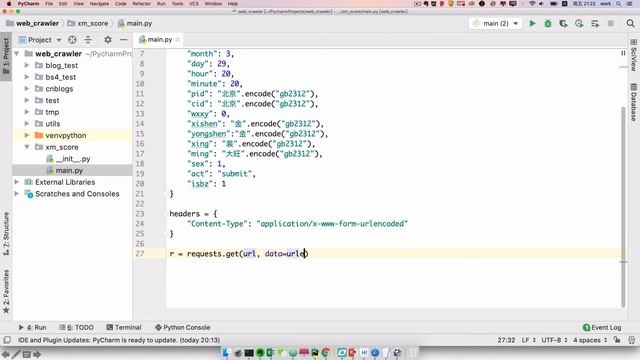
Task: Start debugging with the bug icon
Action: pos(548,24)
